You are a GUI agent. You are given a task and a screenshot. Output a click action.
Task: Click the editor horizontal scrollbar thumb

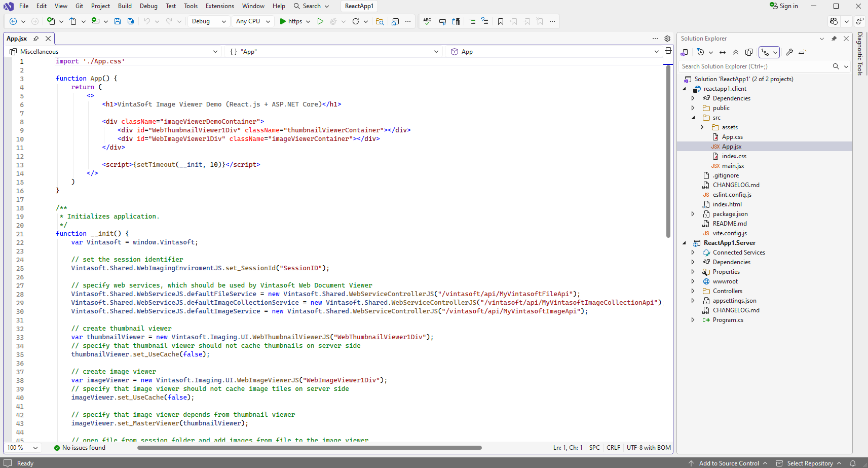click(309, 448)
